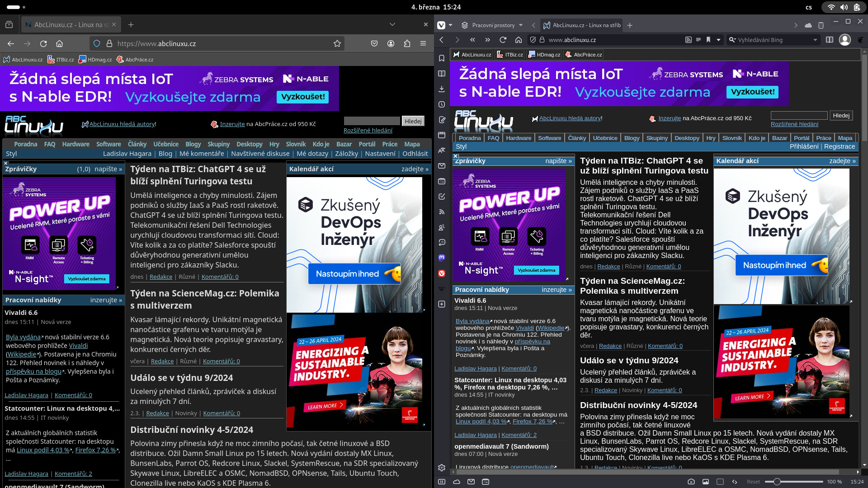The width and height of the screenshot is (868, 488).
Task: Open Poradna menu in Firefox page
Action: (x=25, y=144)
